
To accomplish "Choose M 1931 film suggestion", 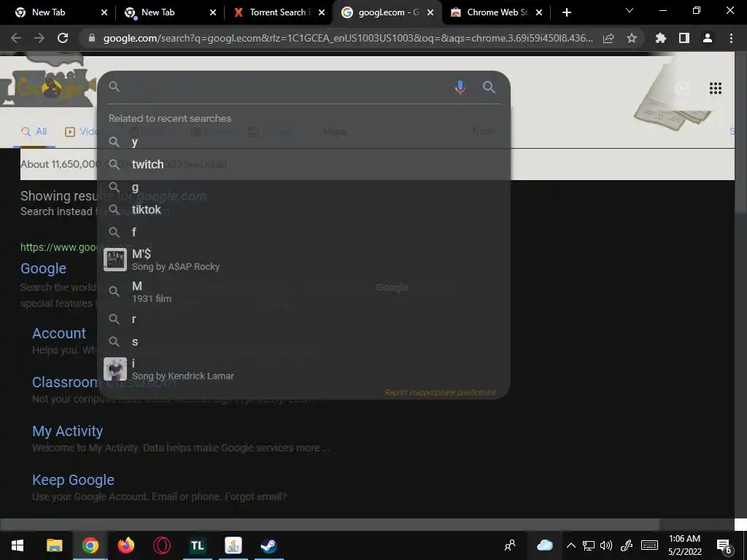I will click(303, 292).
